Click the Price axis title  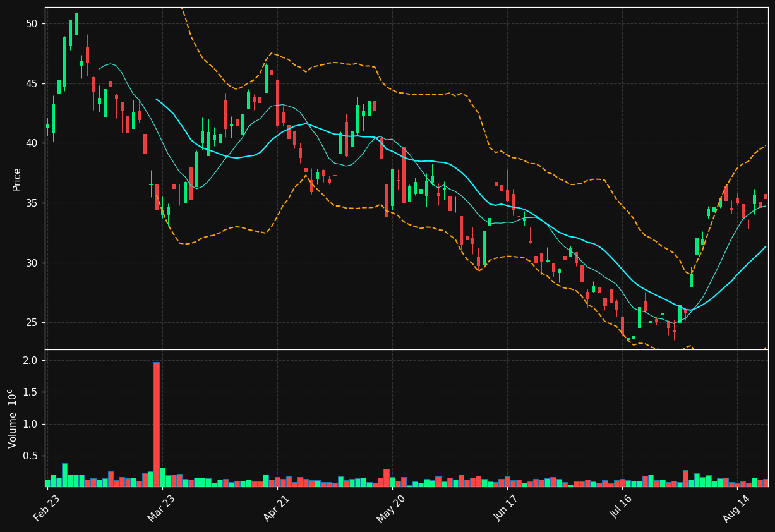click(17, 179)
